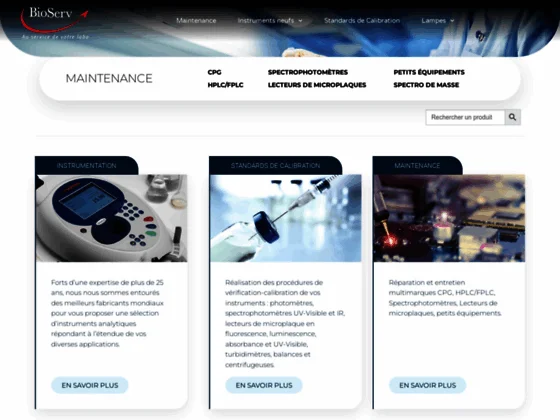Screen dimensions: 560x420
Task: Click the search magnifier icon button
Action: [x=512, y=117]
